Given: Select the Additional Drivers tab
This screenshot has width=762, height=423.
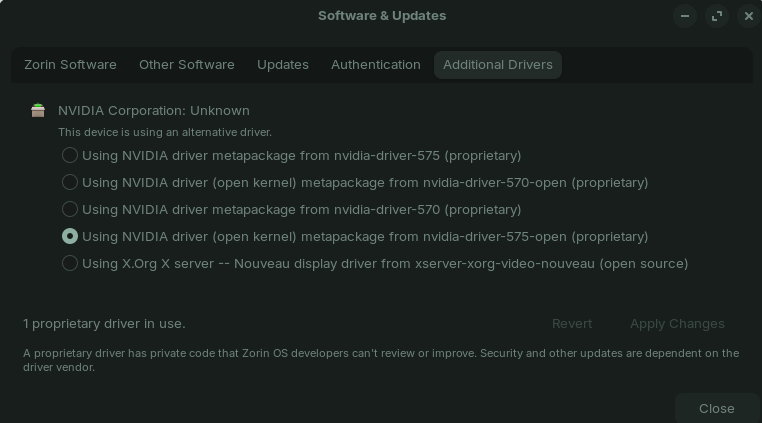Looking at the screenshot, I should tap(498, 65).
